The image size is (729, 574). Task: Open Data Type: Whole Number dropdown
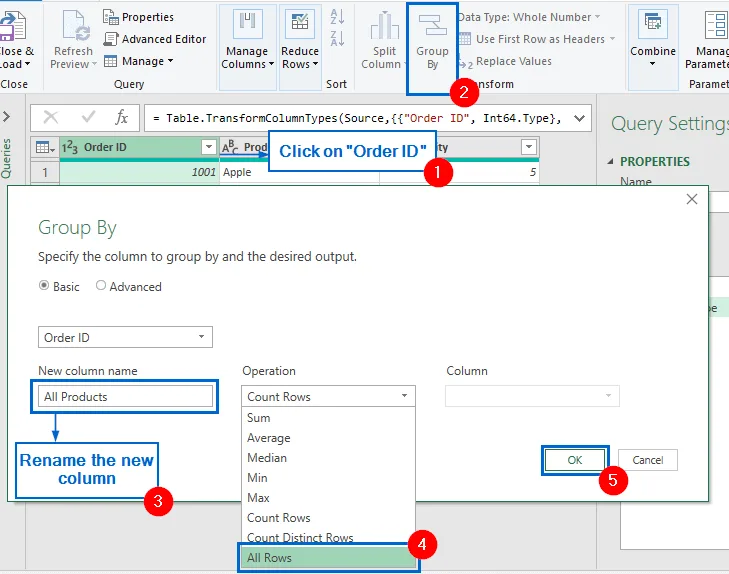(529, 17)
